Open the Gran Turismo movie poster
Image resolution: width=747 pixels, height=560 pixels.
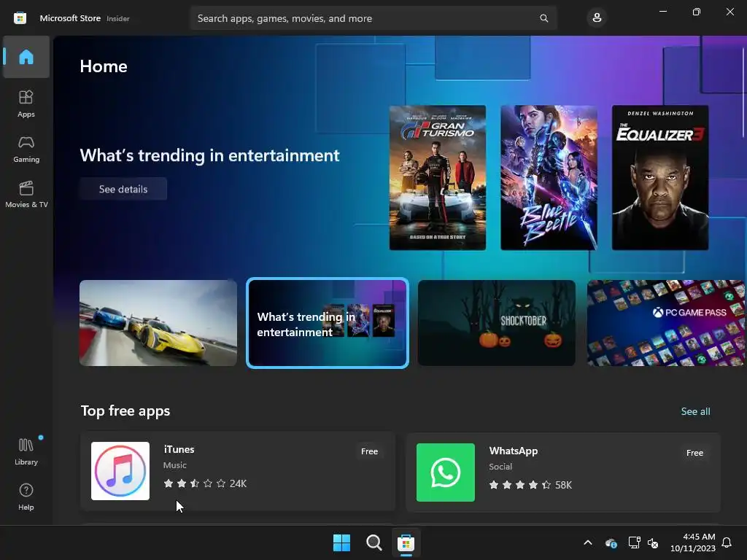pos(438,178)
